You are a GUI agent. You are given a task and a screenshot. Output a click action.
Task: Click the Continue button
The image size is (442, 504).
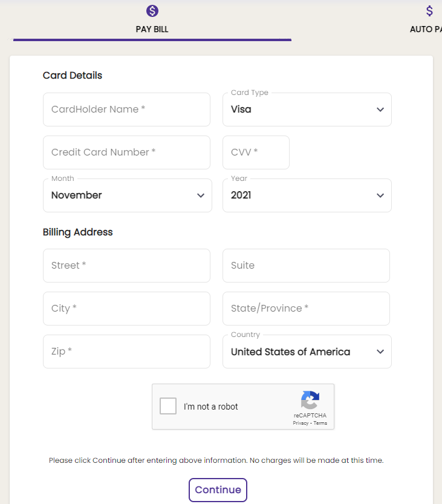(x=218, y=490)
